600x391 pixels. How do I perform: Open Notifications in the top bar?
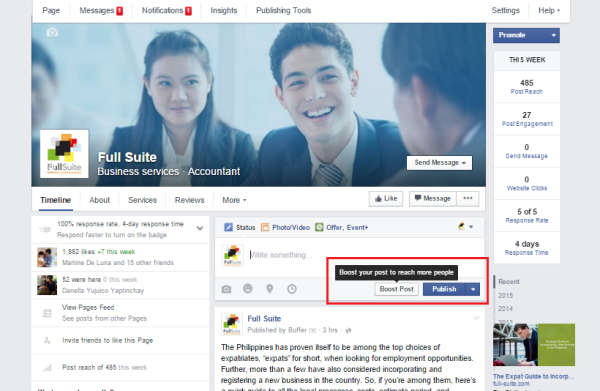click(x=166, y=10)
